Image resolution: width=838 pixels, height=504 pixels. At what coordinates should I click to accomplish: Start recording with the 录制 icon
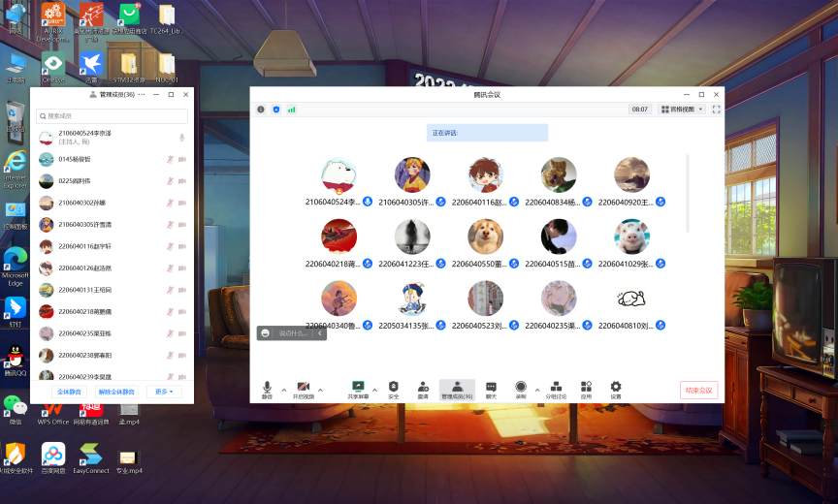(x=521, y=389)
